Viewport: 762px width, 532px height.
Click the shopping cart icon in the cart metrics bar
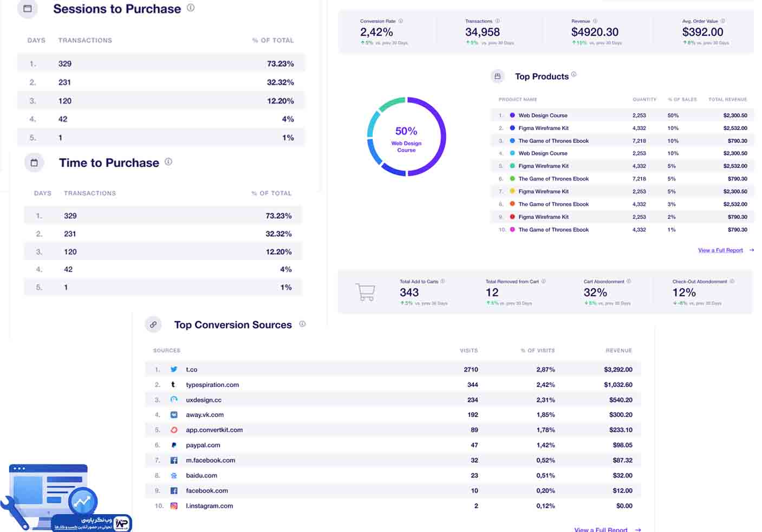[366, 292]
